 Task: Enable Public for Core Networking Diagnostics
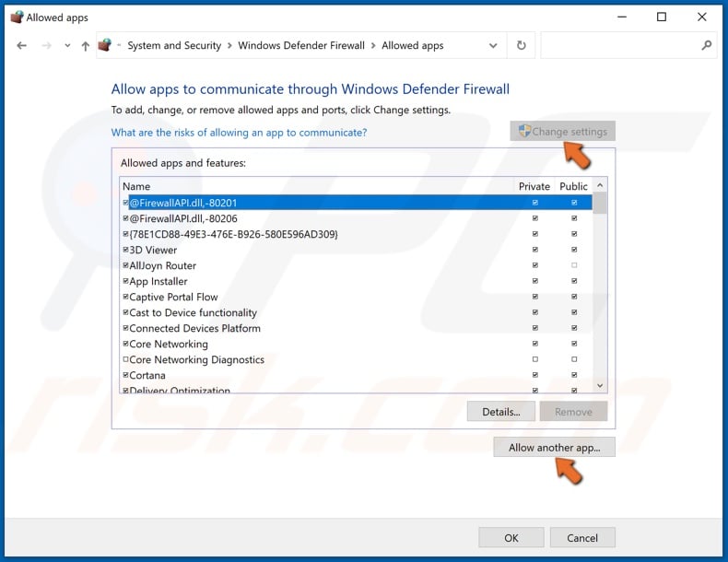pos(574,359)
